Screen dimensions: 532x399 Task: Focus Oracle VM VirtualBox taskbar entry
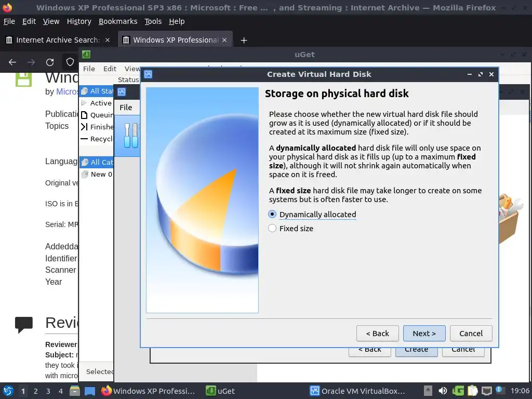tap(358, 391)
